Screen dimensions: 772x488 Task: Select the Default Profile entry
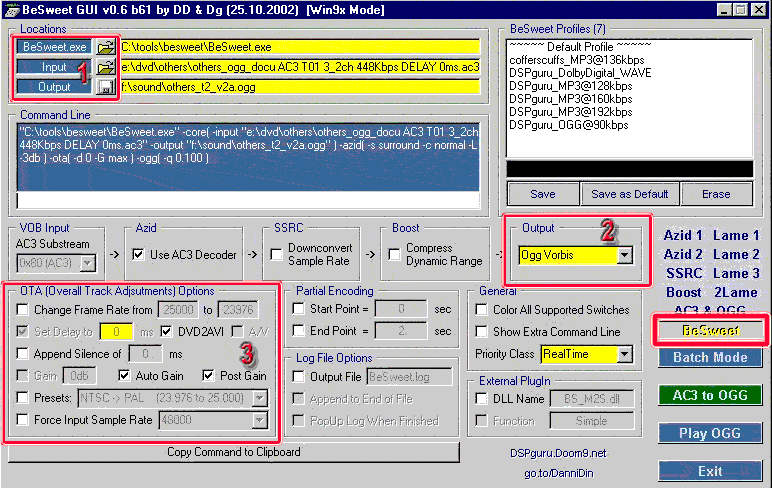580,47
